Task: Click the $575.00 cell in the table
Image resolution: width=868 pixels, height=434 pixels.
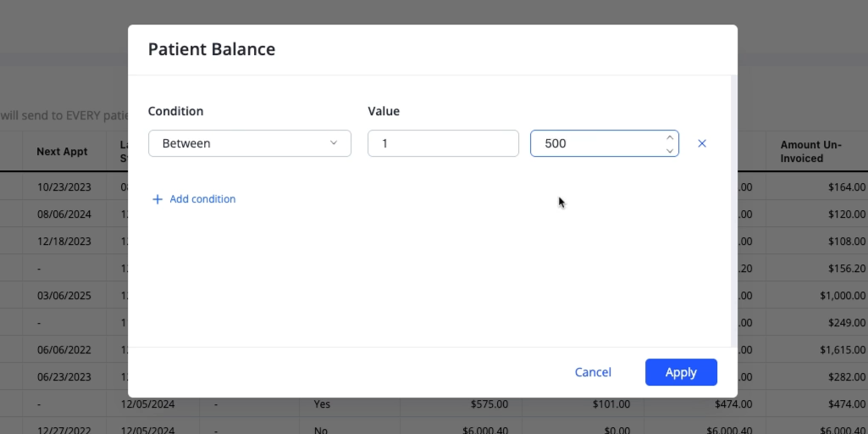Action: pos(489,404)
